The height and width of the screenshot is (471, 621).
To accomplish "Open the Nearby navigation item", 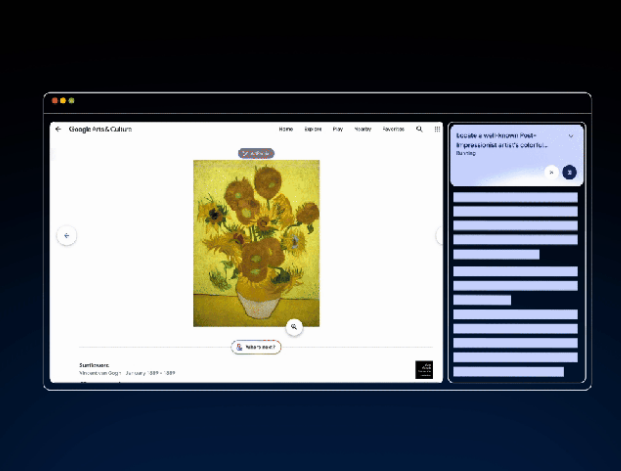I will pyautogui.click(x=363, y=129).
